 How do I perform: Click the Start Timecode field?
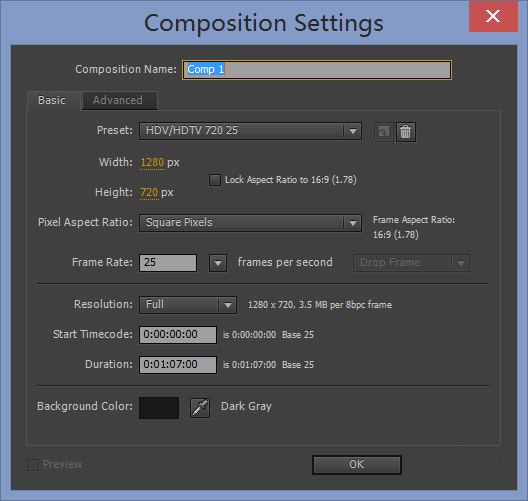click(178, 335)
